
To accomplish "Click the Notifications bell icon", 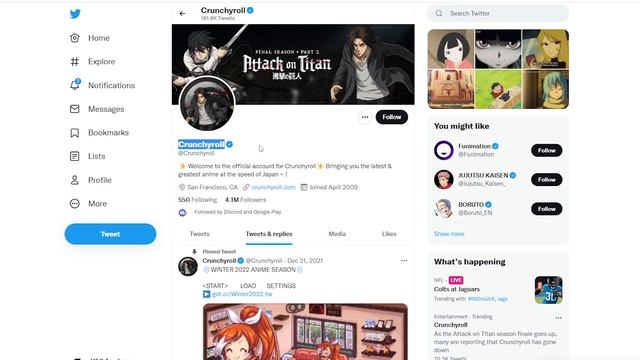I will click(x=75, y=85).
